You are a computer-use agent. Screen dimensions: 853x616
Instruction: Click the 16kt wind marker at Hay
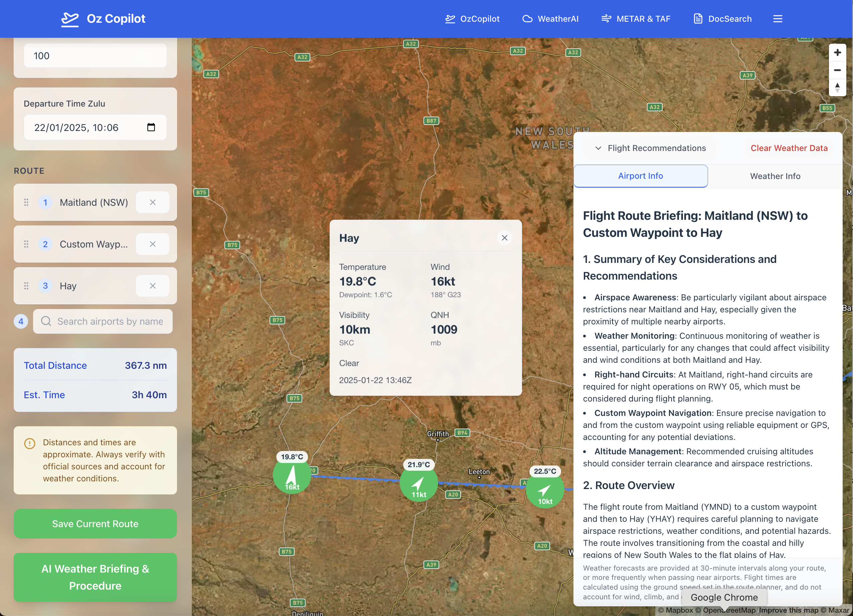[x=292, y=476]
